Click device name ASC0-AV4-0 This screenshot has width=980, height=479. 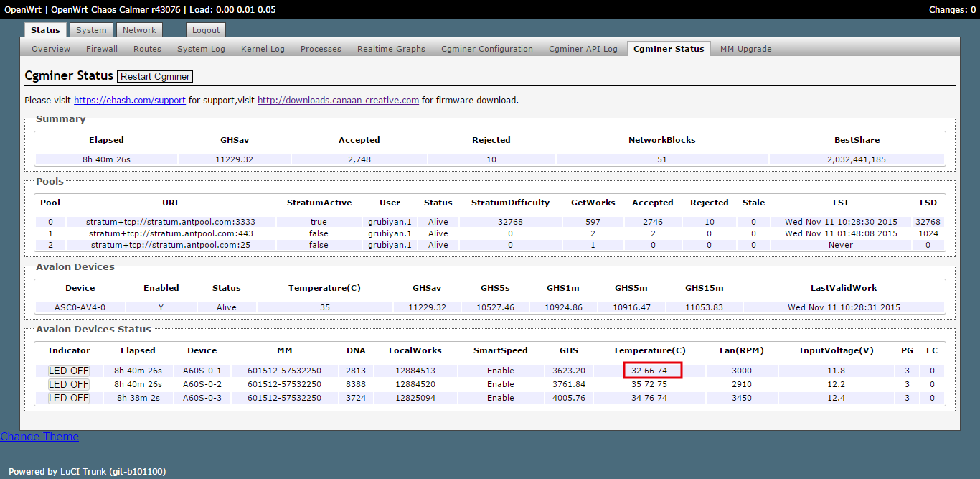(80, 307)
